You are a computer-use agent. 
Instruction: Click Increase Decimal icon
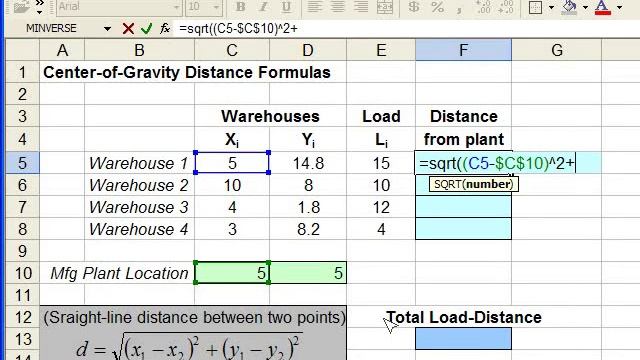(x=484, y=7)
